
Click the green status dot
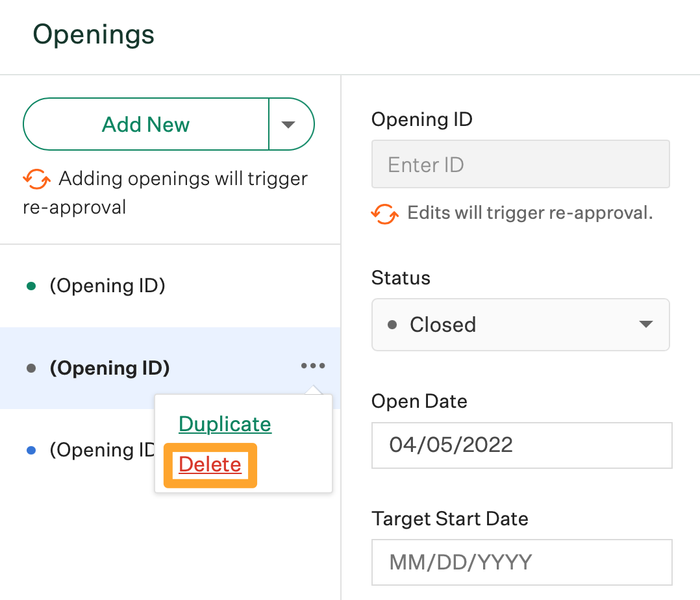(x=31, y=286)
